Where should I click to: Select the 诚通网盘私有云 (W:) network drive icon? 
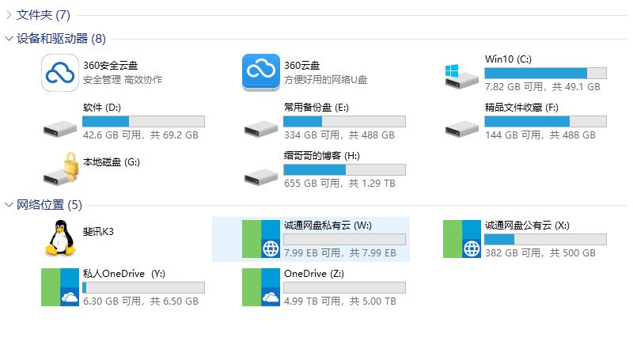[x=261, y=239]
